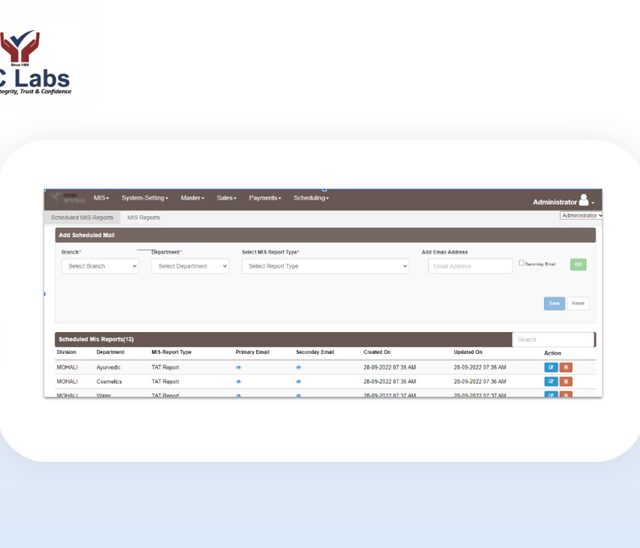Screen dimensions: 640x548
Task: Open the Scheduling menu
Action: coord(311,198)
